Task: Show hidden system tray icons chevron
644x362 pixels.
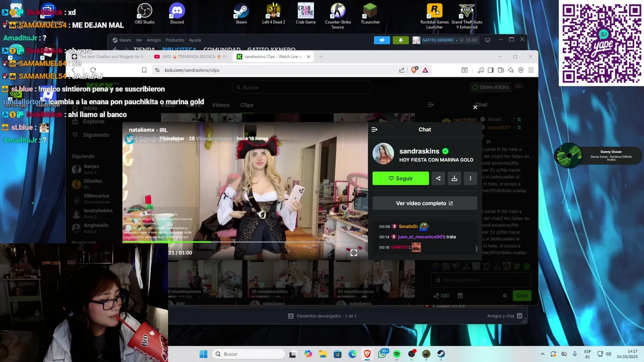Action: (542, 354)
